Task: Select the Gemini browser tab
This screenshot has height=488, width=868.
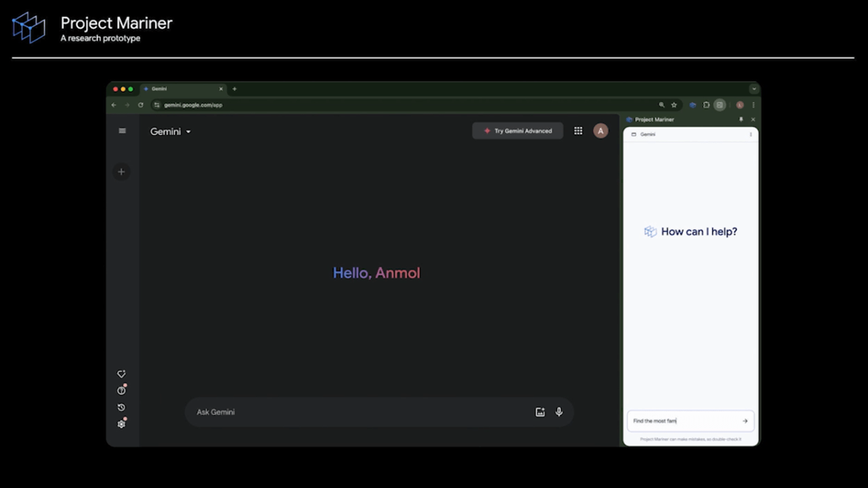Action: point(184,89)
